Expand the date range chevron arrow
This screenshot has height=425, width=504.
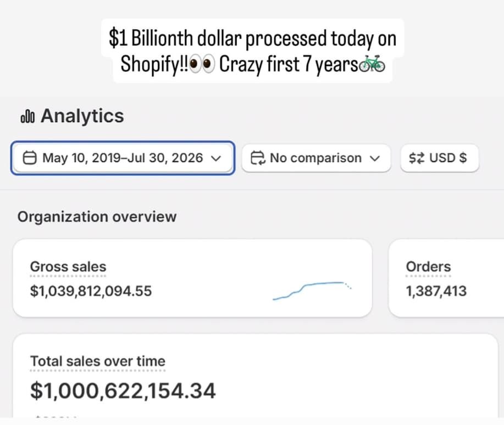click(216, 158)
